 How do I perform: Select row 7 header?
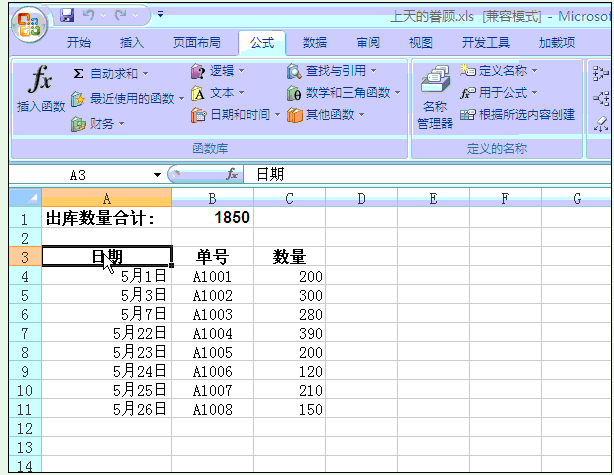25,333
